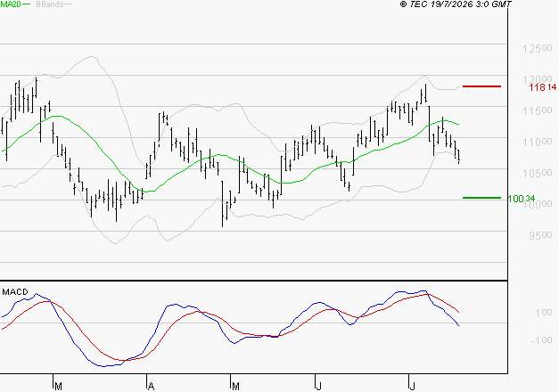Click the 11000 price axis label
The width and height of the screenshot is (559, 392).
click(x=538, y=142)
